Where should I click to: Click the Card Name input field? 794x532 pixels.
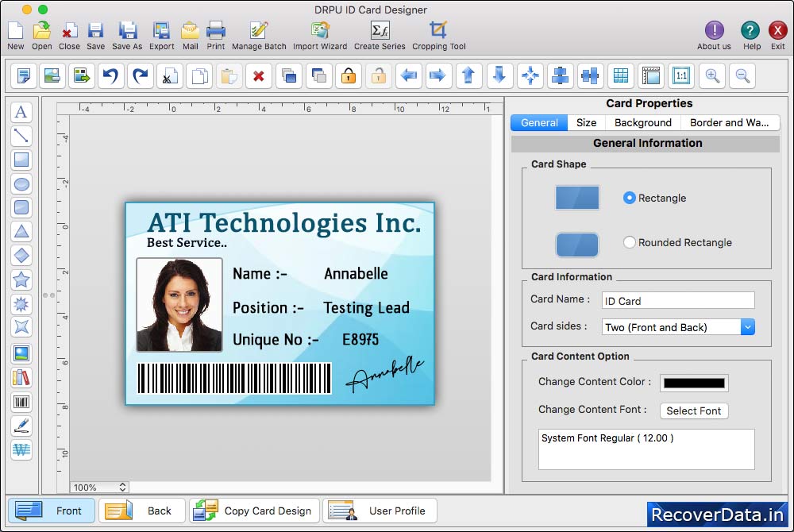click(678, 301)
